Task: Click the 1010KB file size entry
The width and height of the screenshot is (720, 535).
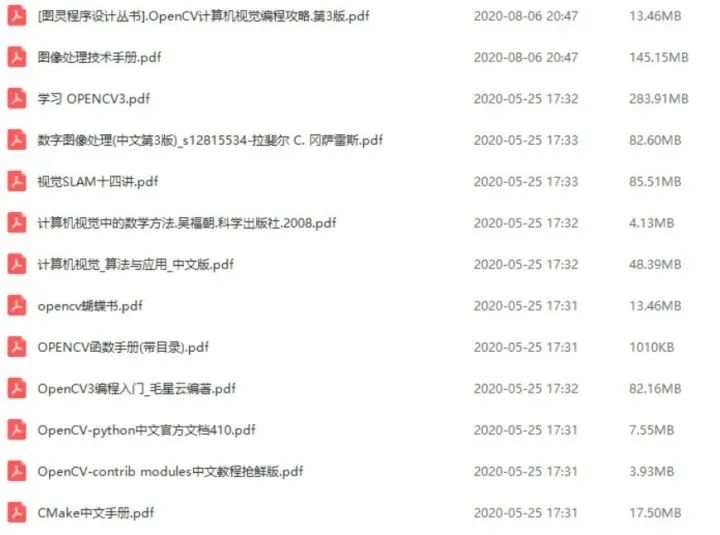Action: 652,347
